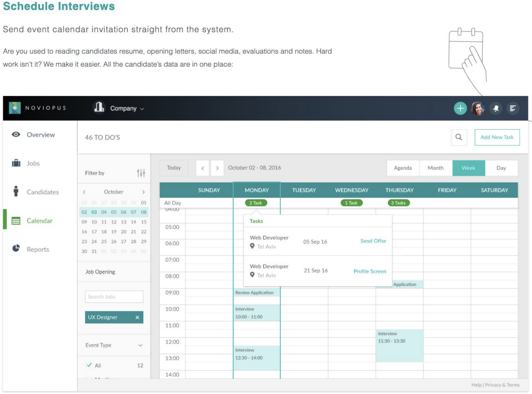Screen dimensions: 532x394
Task: Click the Calendar grid icon
Action: coord(16,221)
